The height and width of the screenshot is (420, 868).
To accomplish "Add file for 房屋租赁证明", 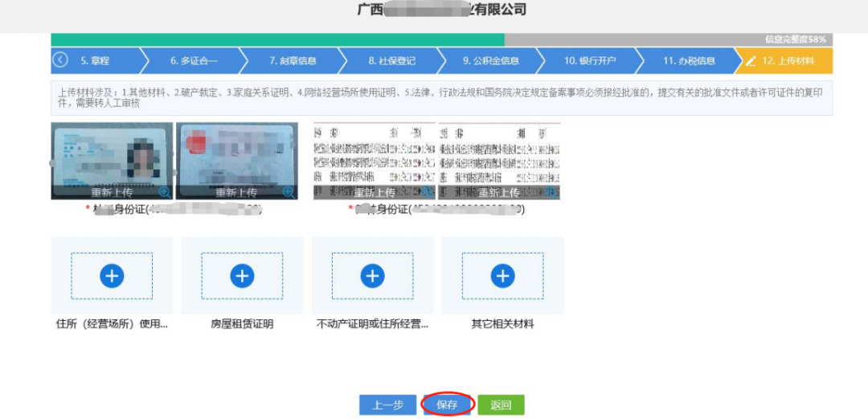I will [x=242, y=276].
